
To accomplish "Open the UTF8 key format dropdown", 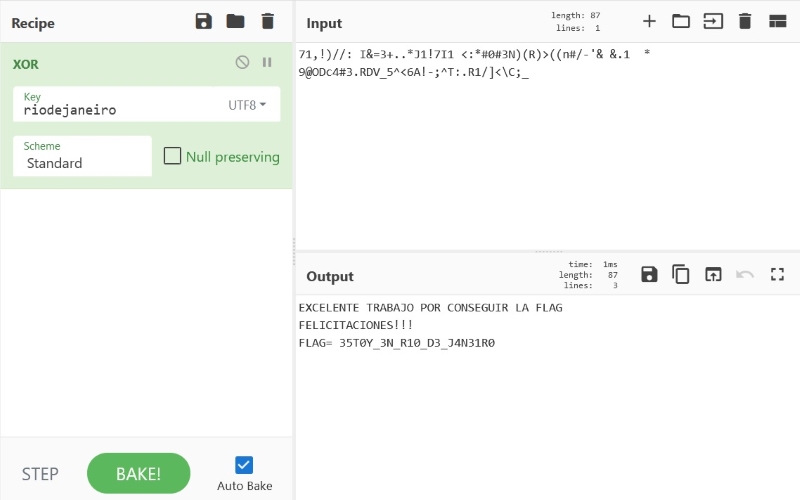I will 247,105.
